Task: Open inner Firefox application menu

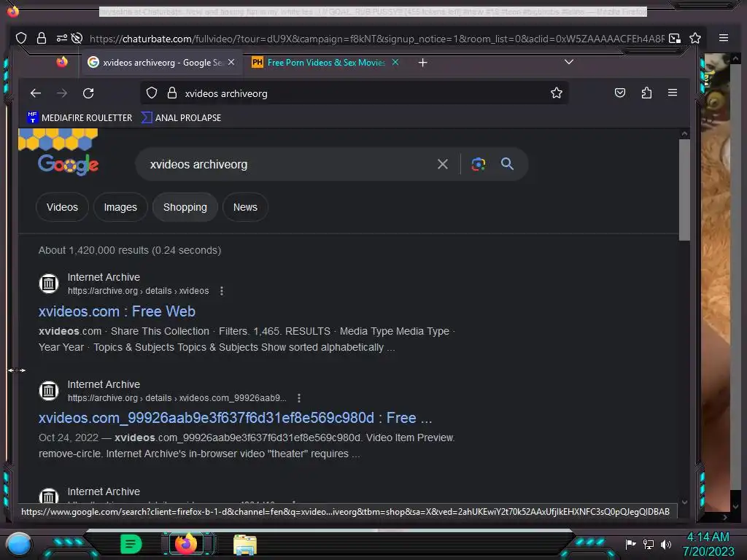Action: (673, 93)
